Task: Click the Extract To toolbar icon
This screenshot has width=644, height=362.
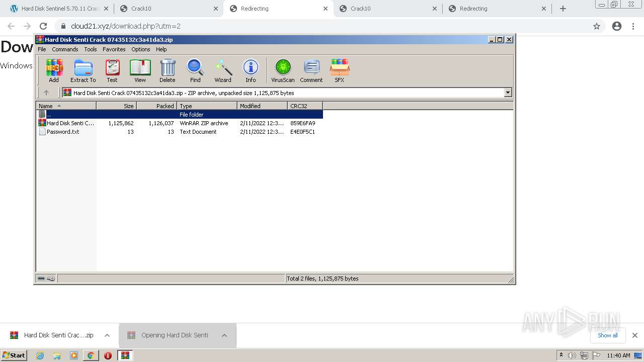Action: point(83,70)
